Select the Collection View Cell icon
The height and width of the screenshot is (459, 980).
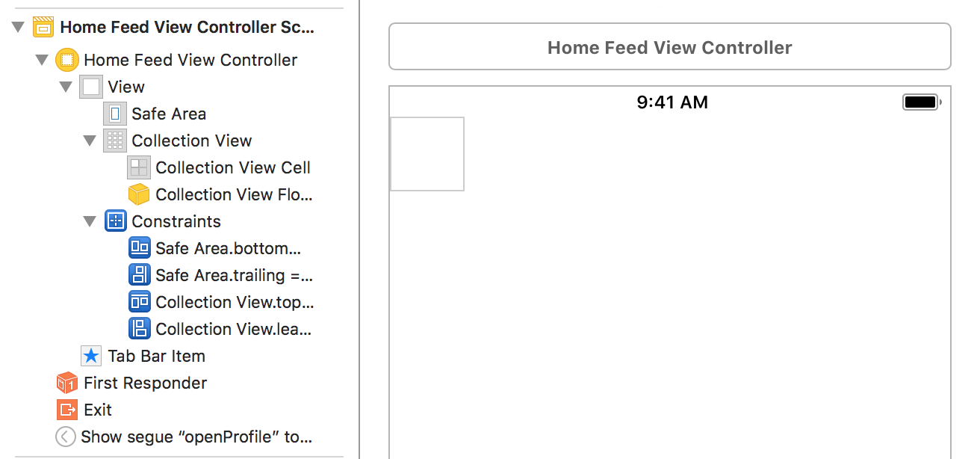point(139,167)
